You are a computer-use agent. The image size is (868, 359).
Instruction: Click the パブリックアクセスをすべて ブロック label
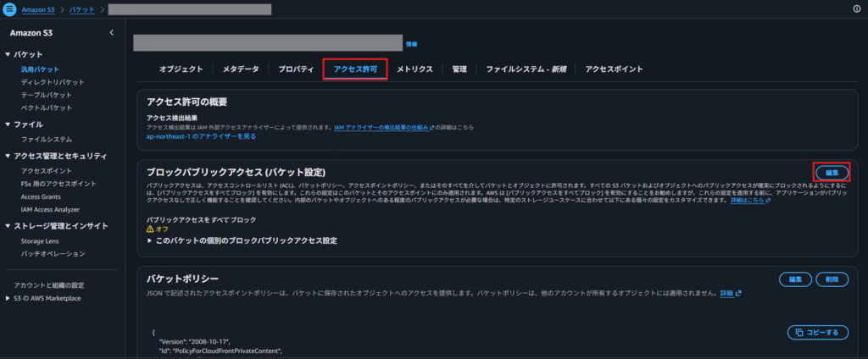[x=201, y=219]
